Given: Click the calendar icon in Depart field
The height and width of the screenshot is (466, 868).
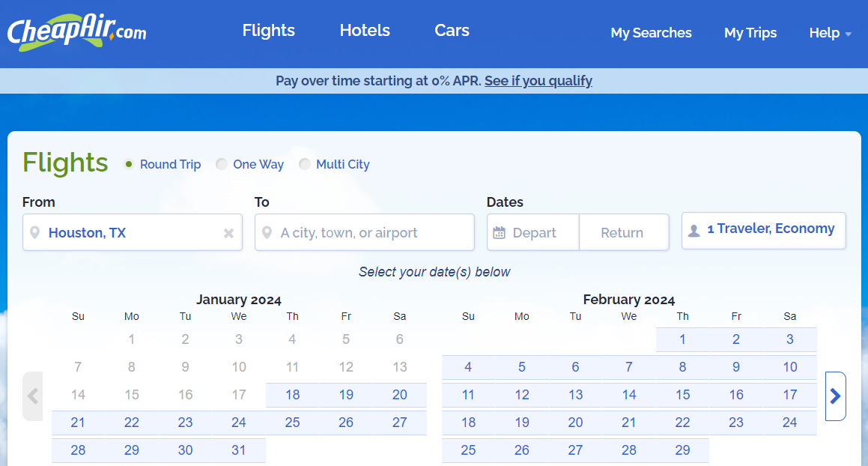Looking at the screenshot, I should pyautogui.click(x=500, y=233).
